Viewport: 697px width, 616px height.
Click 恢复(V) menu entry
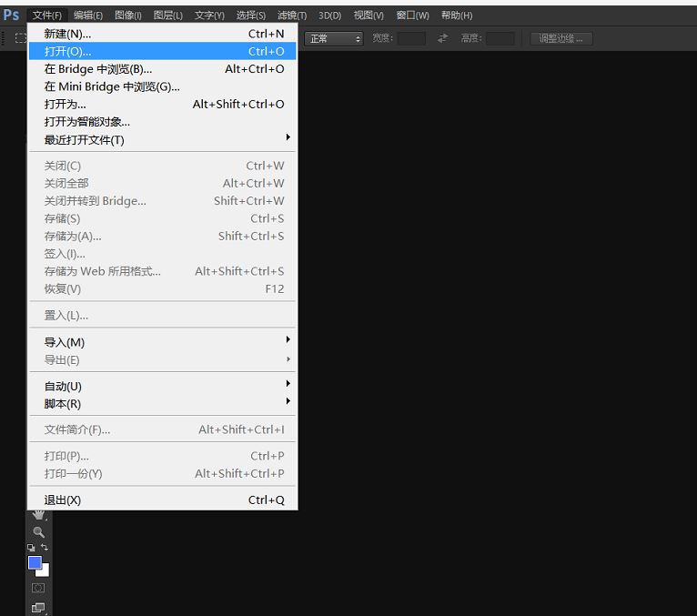(162, 288)
